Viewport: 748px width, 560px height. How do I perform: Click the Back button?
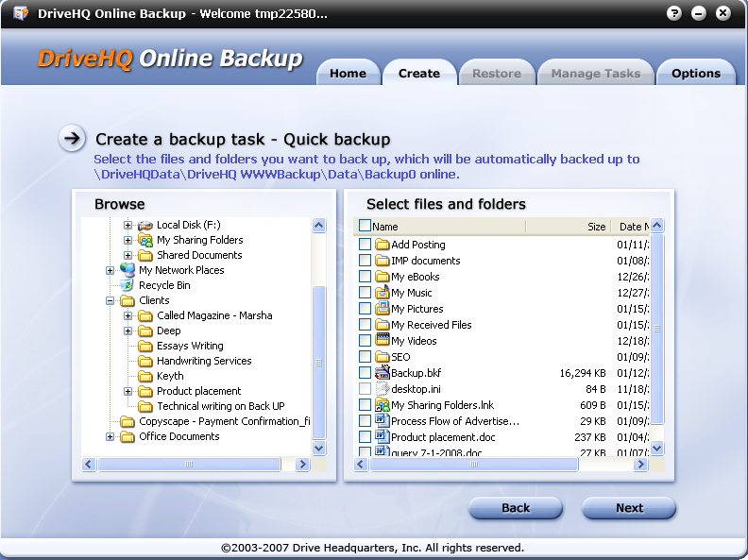tap(516, 508)
